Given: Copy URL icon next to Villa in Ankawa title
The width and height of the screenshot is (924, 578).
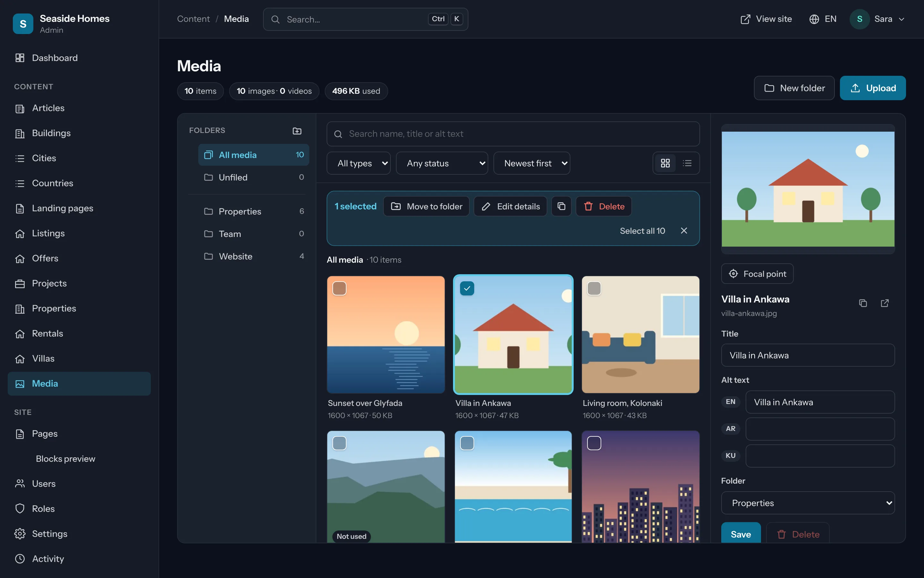Looking at the screenshot, I should 863,303.
